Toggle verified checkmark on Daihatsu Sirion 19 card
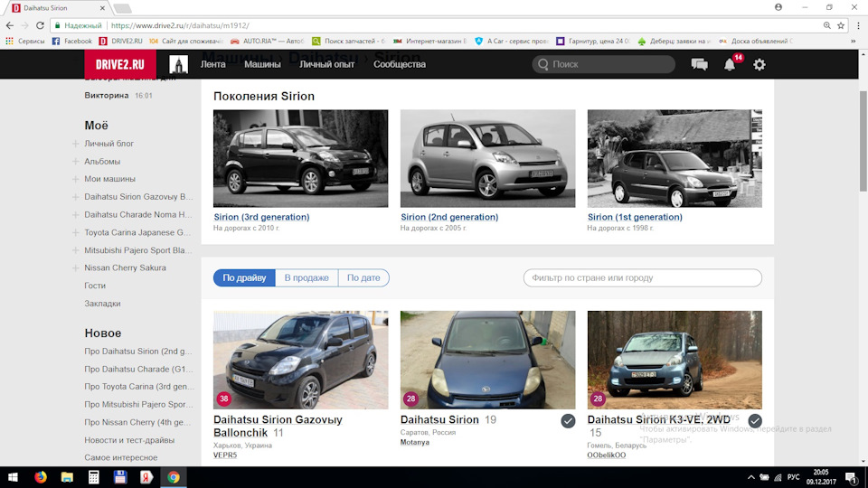The image size is (868, 488). 568,421
